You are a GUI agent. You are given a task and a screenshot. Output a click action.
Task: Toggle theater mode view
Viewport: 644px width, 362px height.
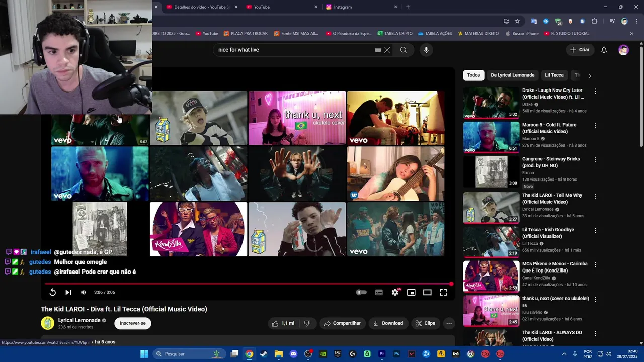click(427, 292)
